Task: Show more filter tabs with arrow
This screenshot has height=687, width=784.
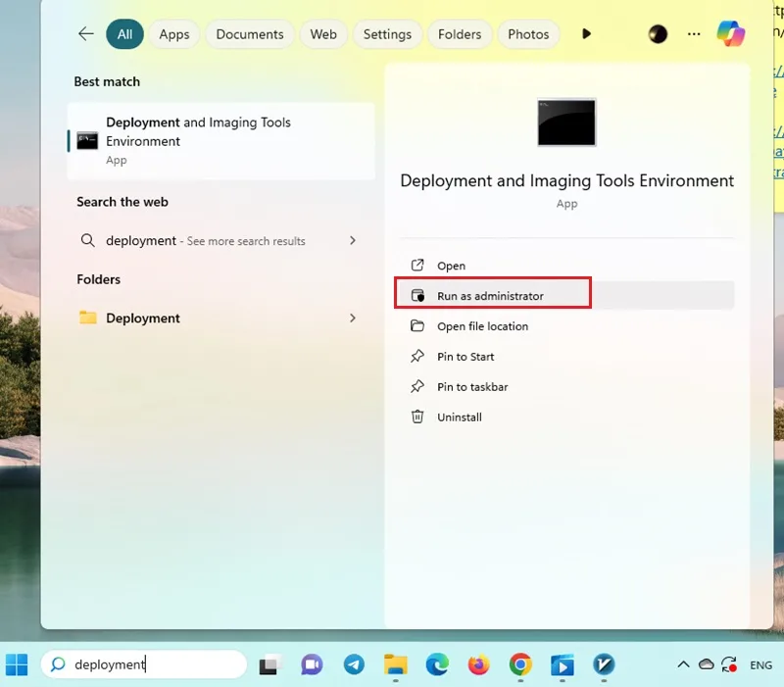Action: point(586,34)
